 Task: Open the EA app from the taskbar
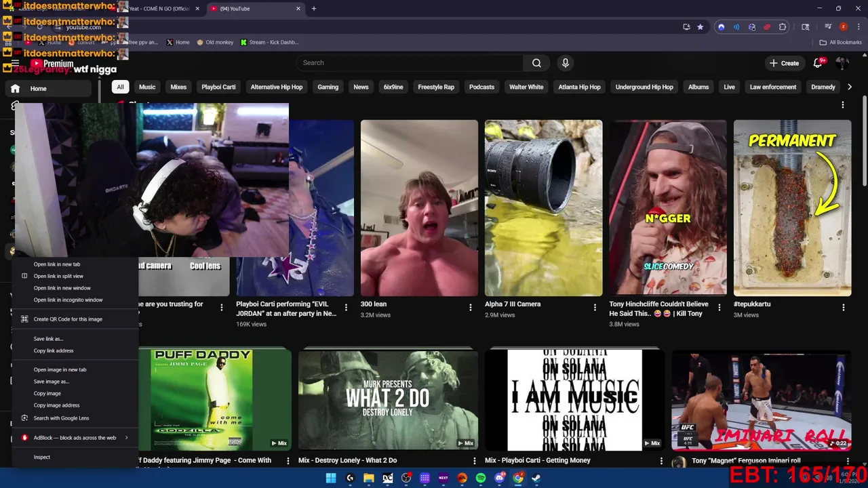(x=462, y=478)
